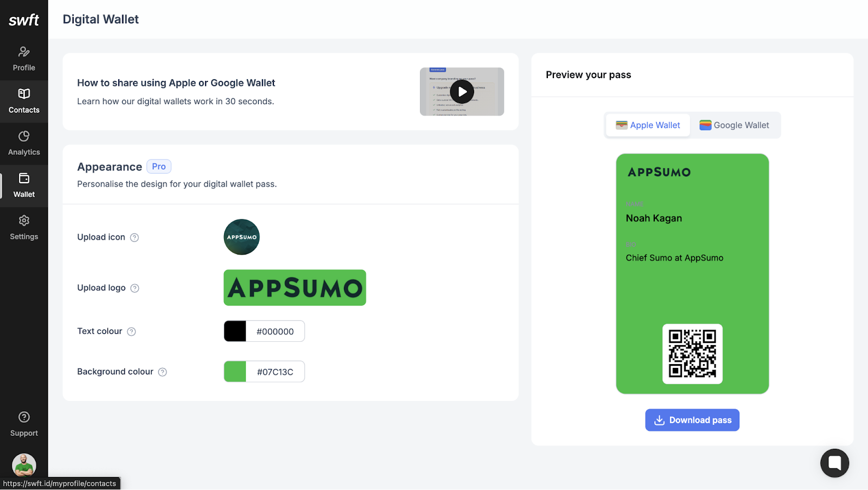Viewport: 868px width, 490px height.
Task: Click the Text colour help icon
Action: (132, 332)
